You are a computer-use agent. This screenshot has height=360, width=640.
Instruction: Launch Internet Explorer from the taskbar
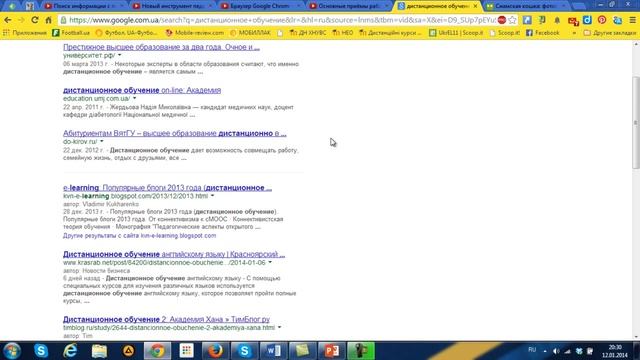[70, 351]
